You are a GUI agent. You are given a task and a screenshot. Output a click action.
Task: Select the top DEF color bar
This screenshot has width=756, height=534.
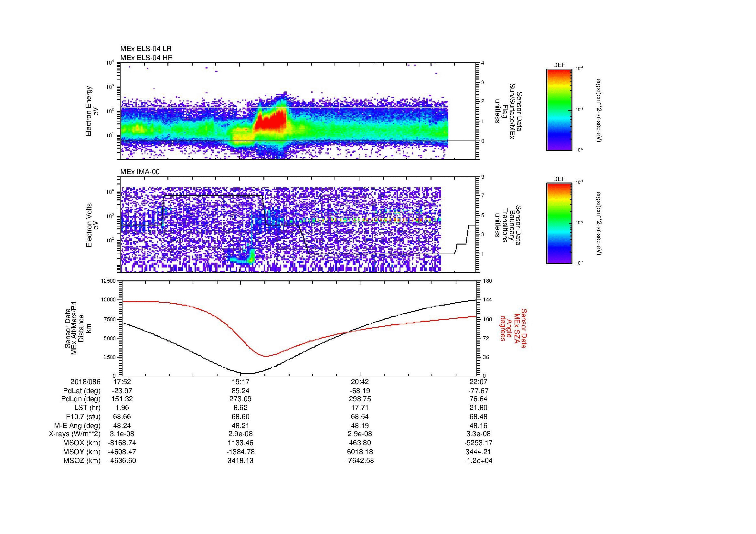(x=559, y=110)
